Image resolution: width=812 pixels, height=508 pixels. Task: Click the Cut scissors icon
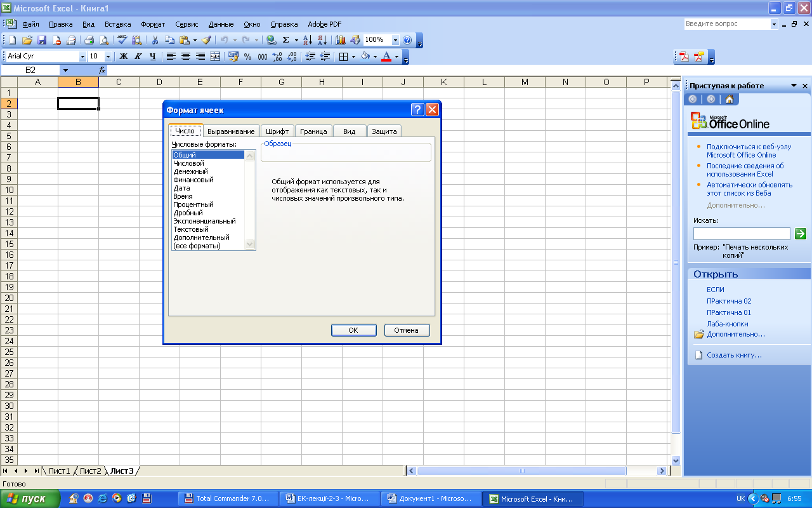(x=154, y=40)
